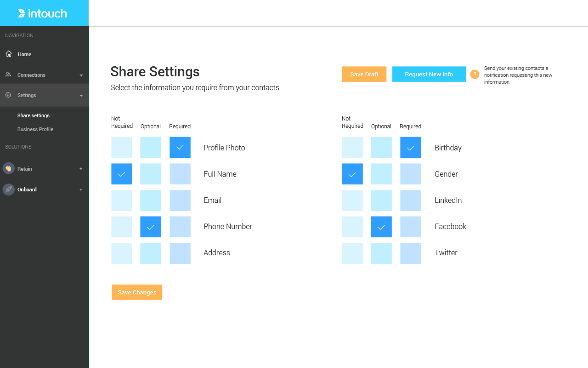Click the Save Draft button
Screen dimensions: 588x368
364,75
